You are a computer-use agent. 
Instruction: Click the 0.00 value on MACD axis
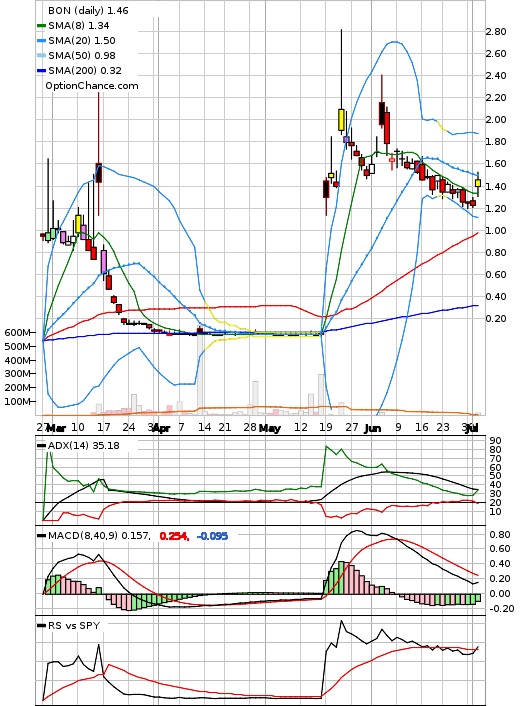[500, 594]
